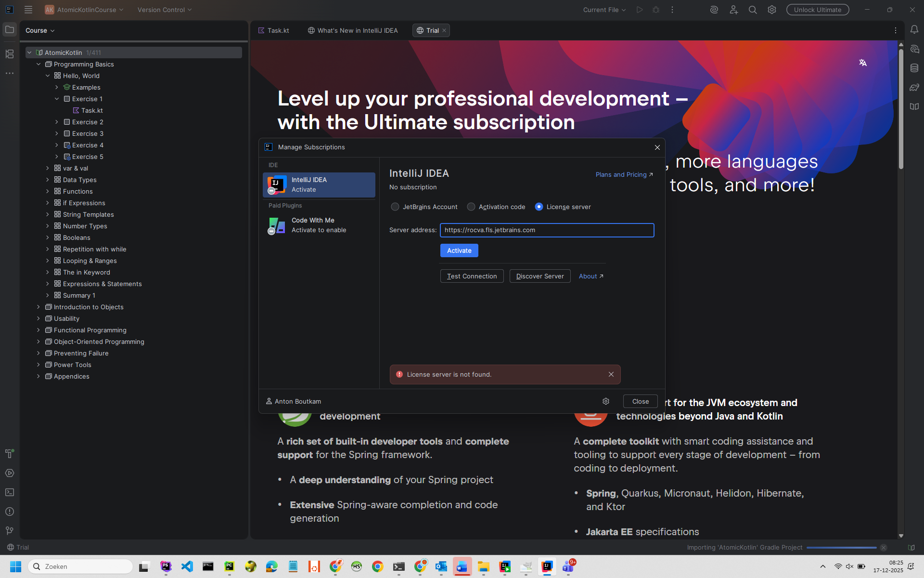
Task: Select the JetBrains Account radio button
Action: click(395, 207)
